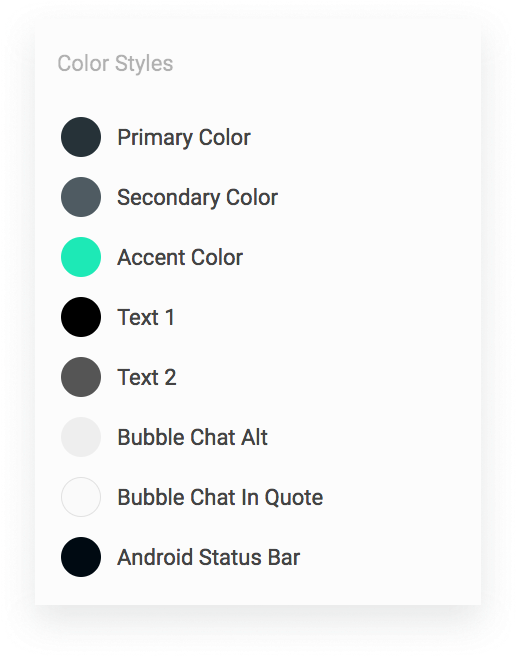
Task: Choose the Bubble Chat Alt label
Action: coord(193,437)
